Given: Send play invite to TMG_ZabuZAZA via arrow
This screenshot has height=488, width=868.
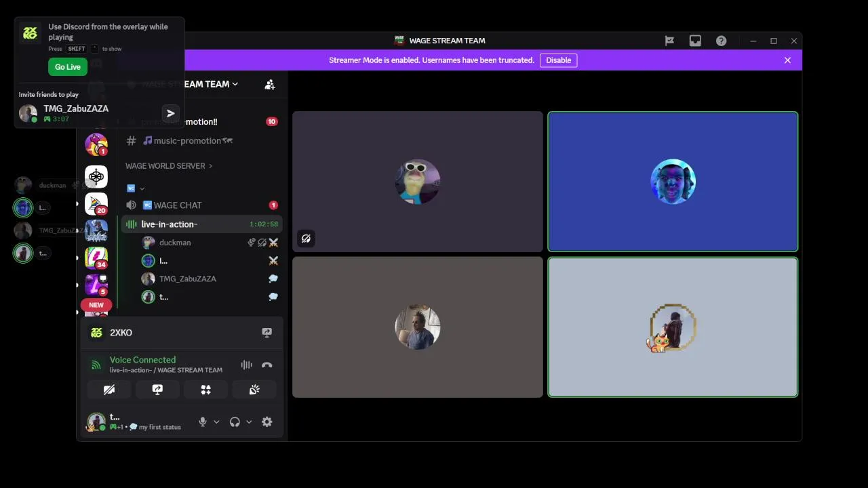Looking at the screenshot, I should pos(171,114).
